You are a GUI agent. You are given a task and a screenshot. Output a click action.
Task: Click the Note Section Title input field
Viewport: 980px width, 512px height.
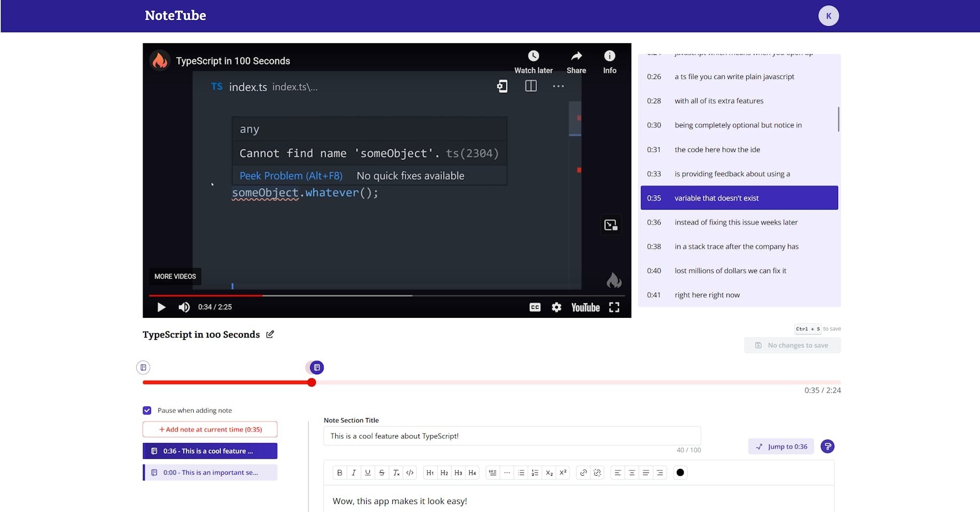(x=511, y=436)
